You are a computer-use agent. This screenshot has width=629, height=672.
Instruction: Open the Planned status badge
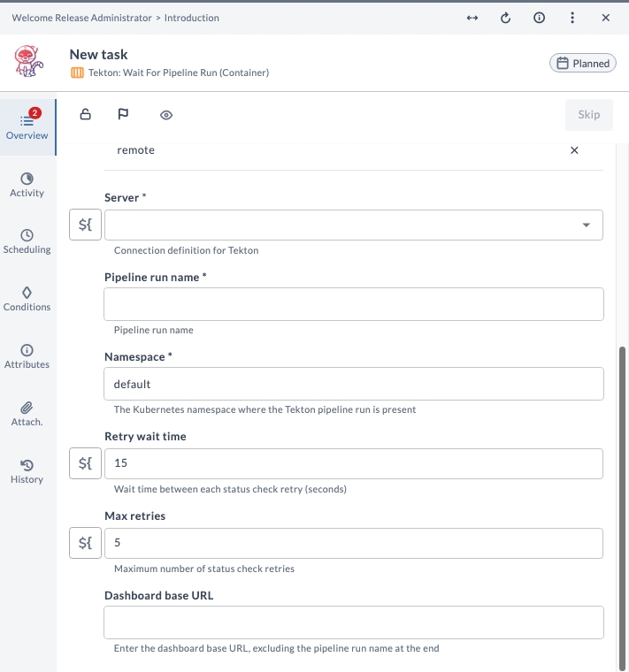click(x=582, y=64)
